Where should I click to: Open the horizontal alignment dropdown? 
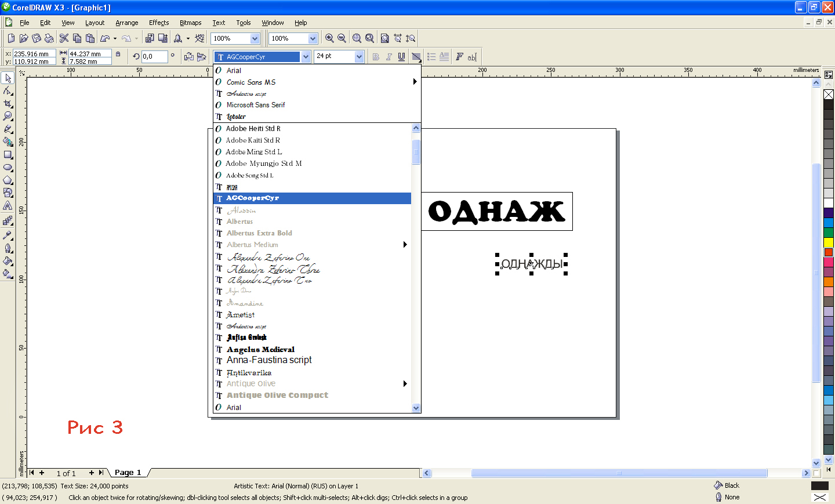tap(416, 57)
